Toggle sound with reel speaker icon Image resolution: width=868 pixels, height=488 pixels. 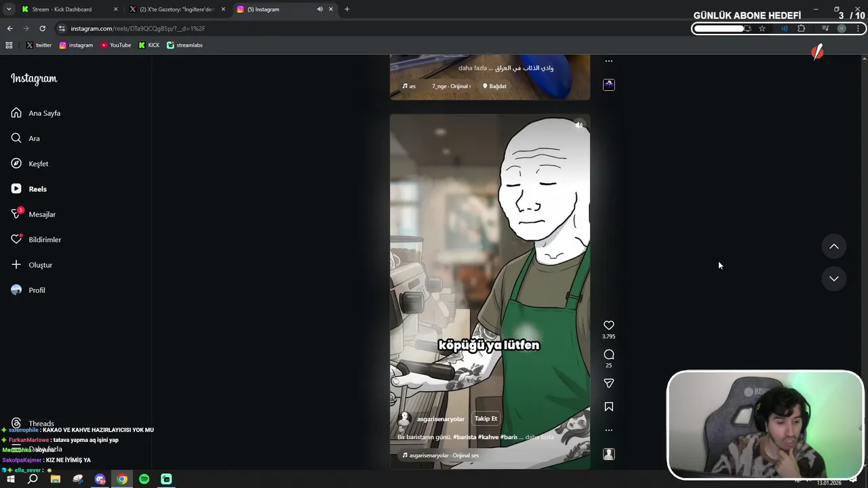click(x=578, y=125)
